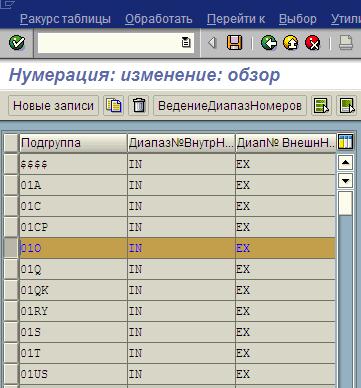Click the Новые записи button
361x388 pixels.
(x=53, y=106)
